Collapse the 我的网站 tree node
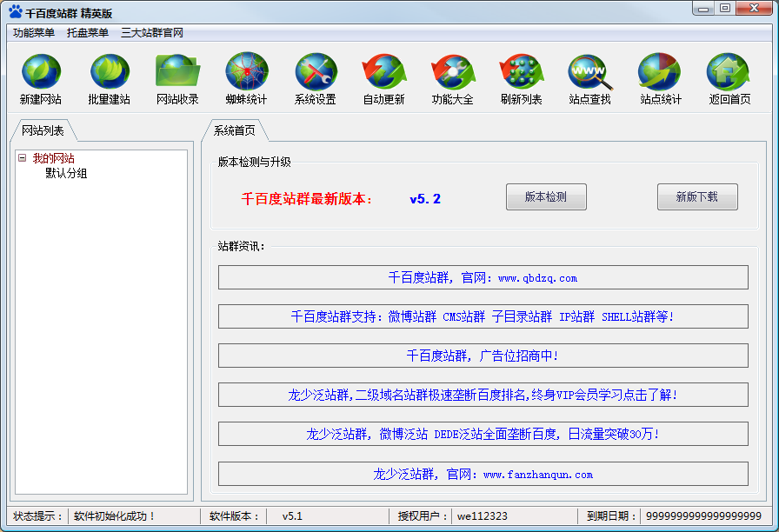 [x=23, y=158]
